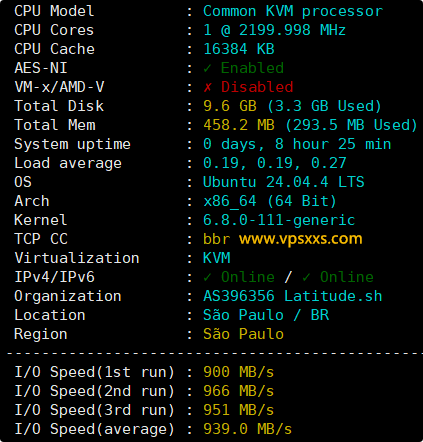Click the 458.2 MB memory value

click(x=239, y=125)
